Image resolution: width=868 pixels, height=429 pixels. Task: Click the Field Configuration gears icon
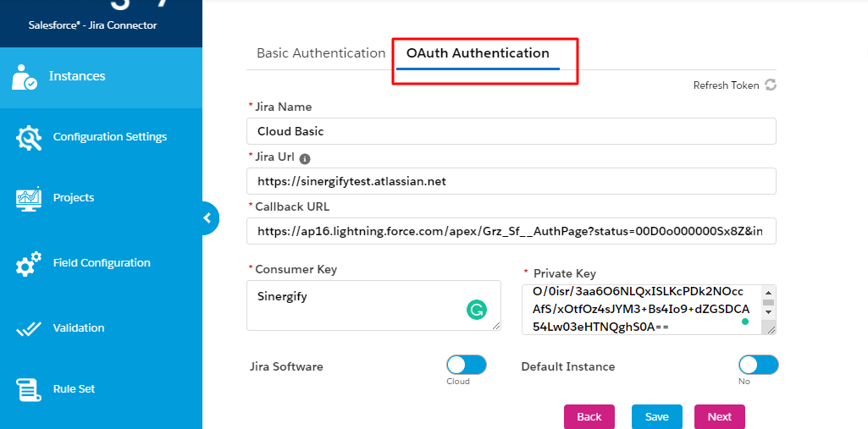click(29, 264)
